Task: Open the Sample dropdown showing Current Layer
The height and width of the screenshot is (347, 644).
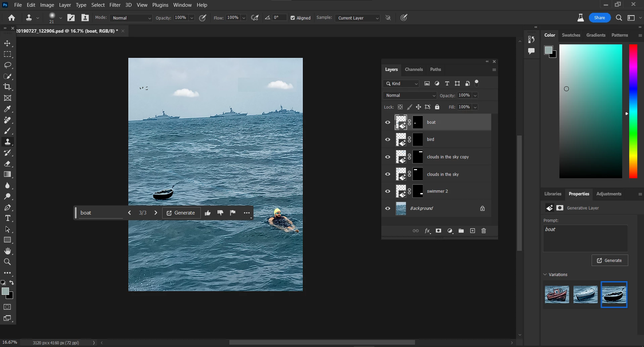Action: (x=357, y=18)
